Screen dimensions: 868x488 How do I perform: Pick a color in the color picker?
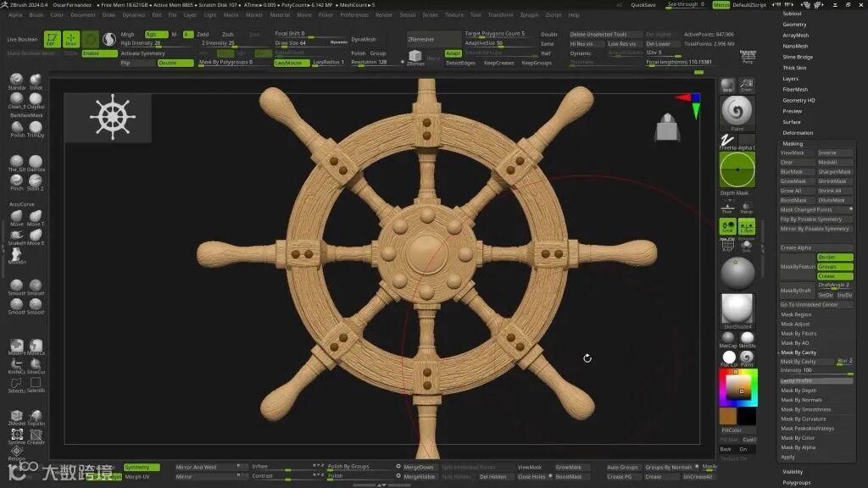point(738,386)
